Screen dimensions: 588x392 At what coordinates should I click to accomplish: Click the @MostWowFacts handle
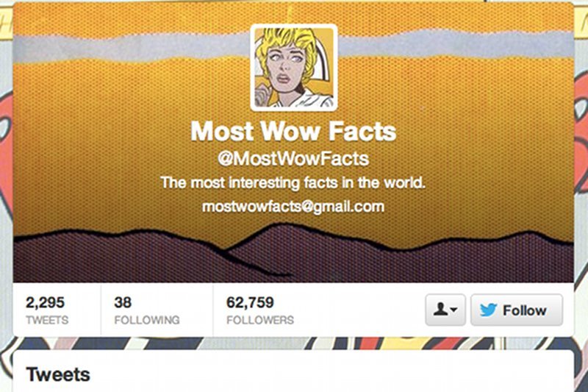(293, 158)
